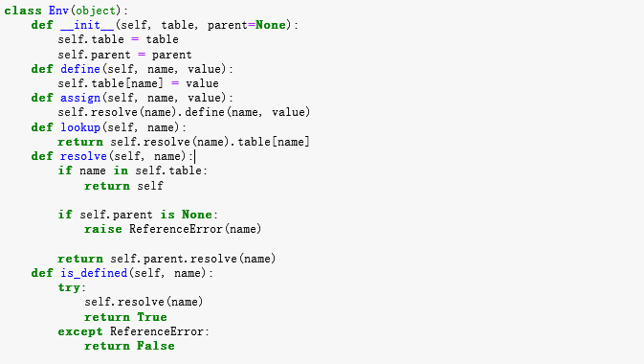Click the 'return self' statement
Viewport: 644px width, 364px height.
pyautogui.click(x=123, y=186)
